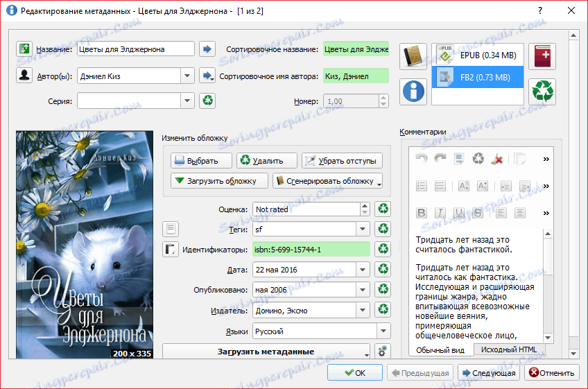Image resolution: width=588 pixels, height=389 pixels.
Task: Click the manage authors person icon
Action: tap(24, 76)
